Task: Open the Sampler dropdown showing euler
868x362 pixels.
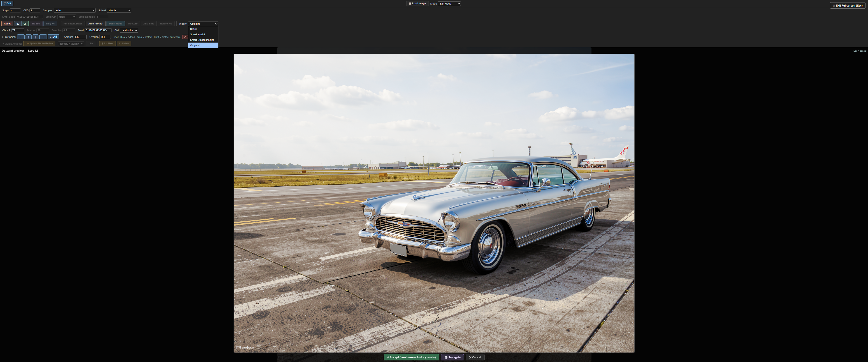Action: [74, 10]
